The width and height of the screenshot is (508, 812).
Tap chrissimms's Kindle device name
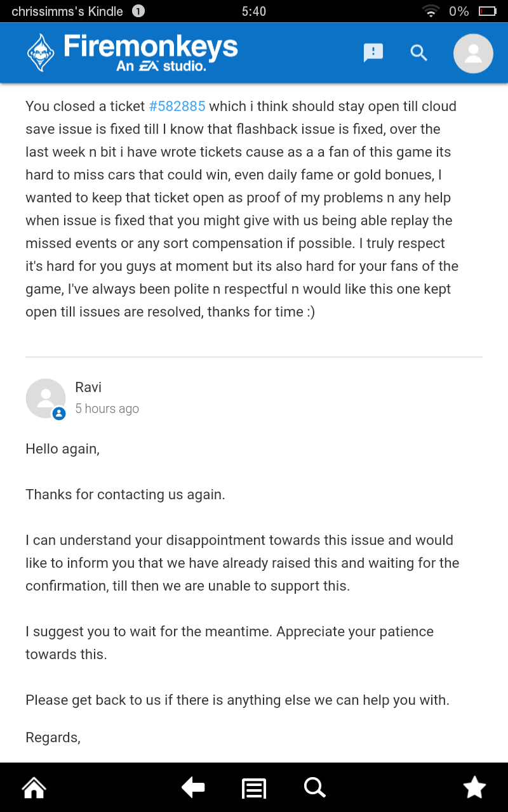[67, 11]
